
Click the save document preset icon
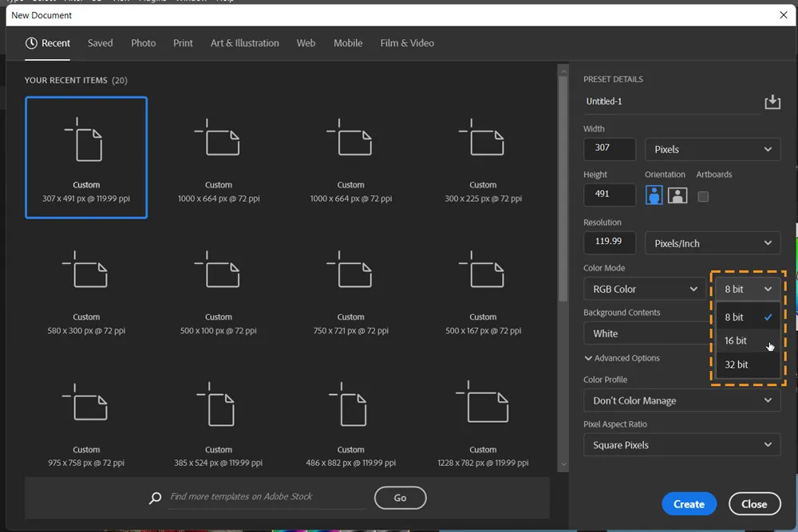pos(772,101)
